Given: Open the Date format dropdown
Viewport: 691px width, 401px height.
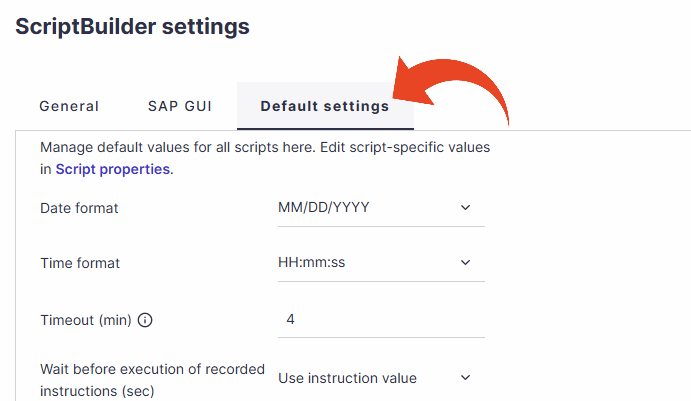Looking at the screenshot, I should point(381,208).
